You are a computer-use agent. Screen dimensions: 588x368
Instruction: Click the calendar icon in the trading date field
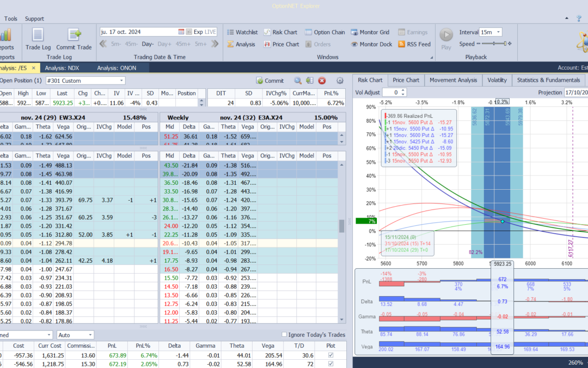point(181,32)
